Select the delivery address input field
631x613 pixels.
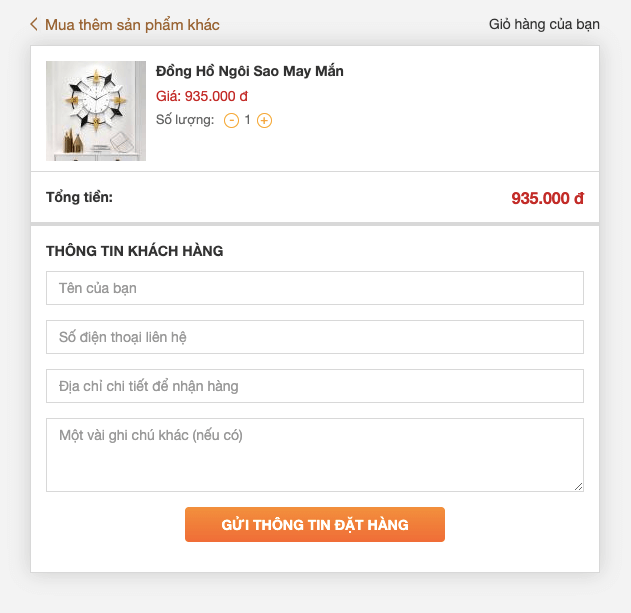314,386
